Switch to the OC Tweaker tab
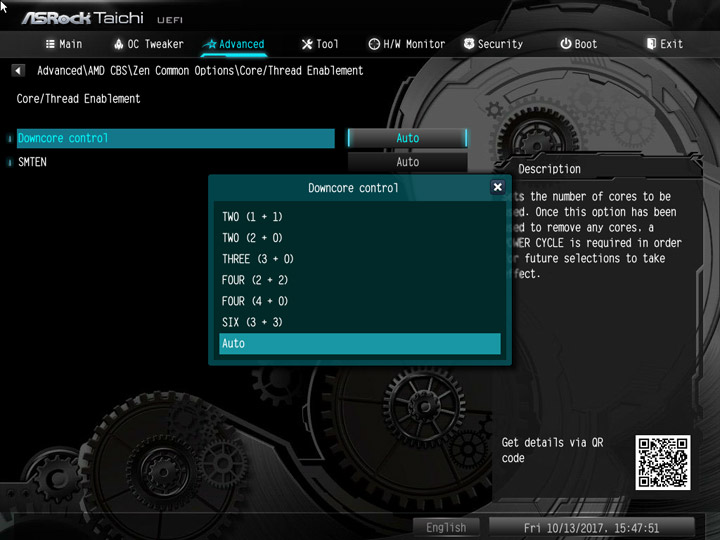The height and width of the screenshot is (540, 720). (x=149, y=44)
